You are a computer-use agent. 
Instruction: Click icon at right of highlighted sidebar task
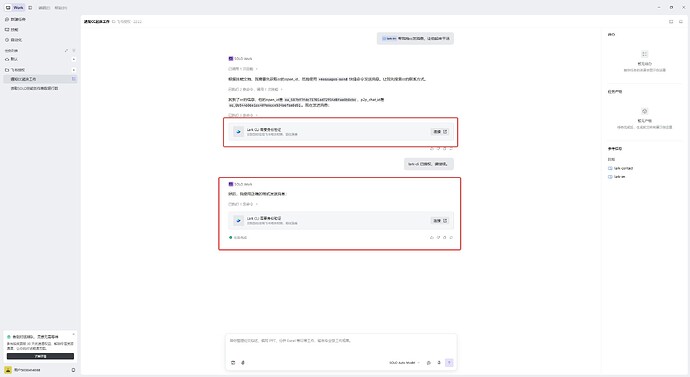[x=73, y=79]
